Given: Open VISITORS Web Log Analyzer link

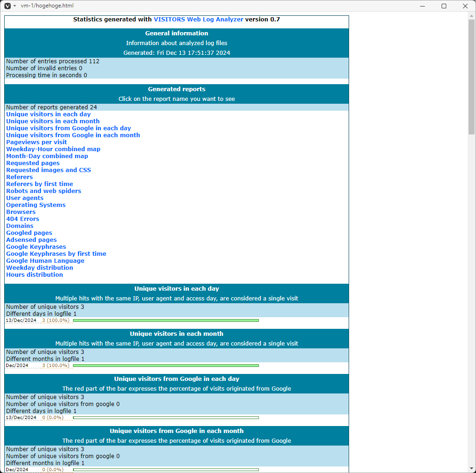Looking at the screenshot, I should [x=198, y=20].
